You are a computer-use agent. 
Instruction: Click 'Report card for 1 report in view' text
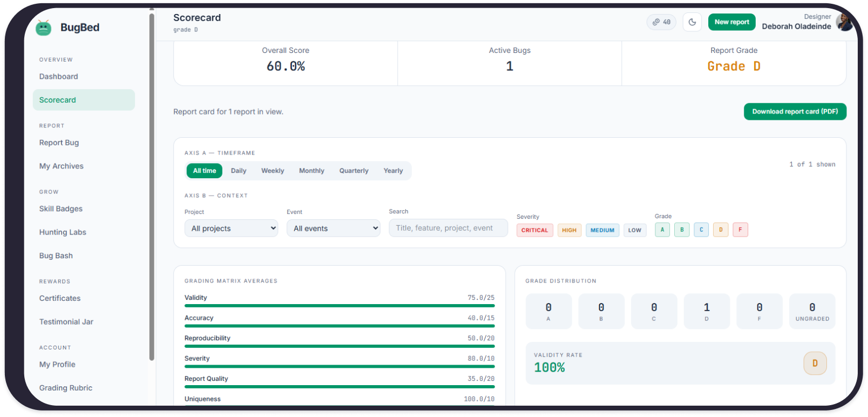(x=228, y=112)
